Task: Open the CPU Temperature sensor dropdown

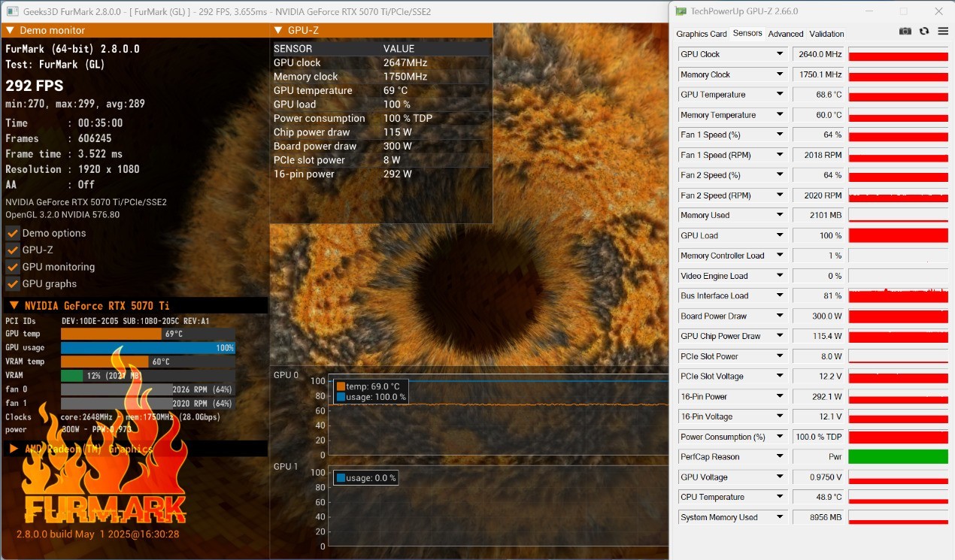Action: pyautogui.click(x=780, y=497)
